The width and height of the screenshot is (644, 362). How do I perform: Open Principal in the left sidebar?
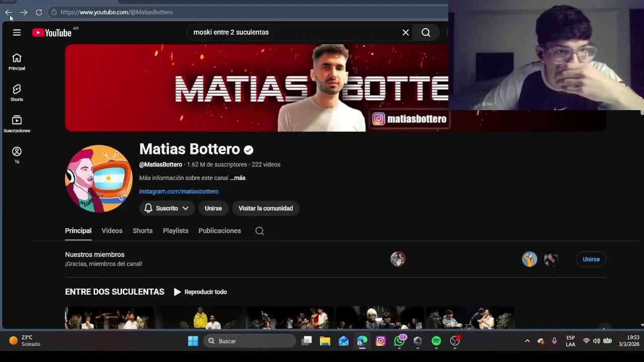17,62
